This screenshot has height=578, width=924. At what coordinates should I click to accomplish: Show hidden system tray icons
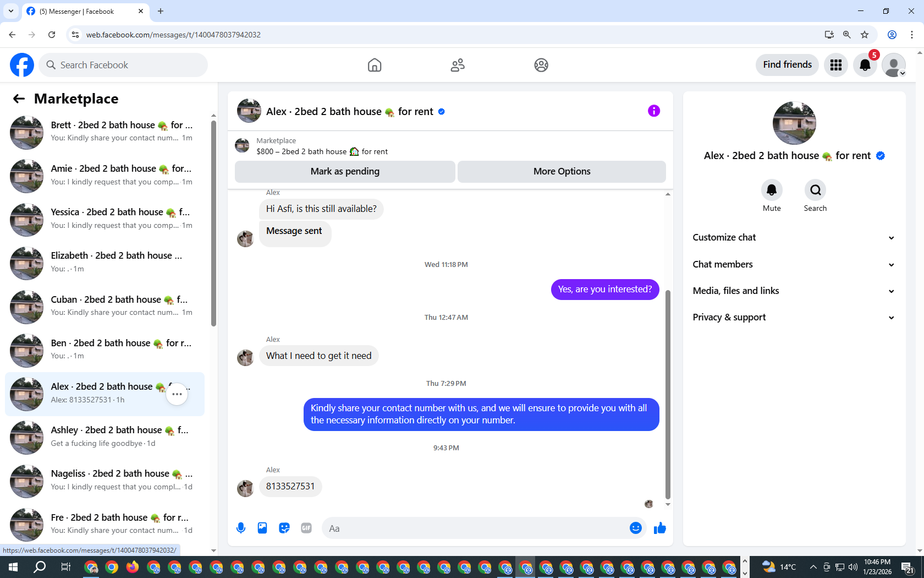tap(813, 567)
